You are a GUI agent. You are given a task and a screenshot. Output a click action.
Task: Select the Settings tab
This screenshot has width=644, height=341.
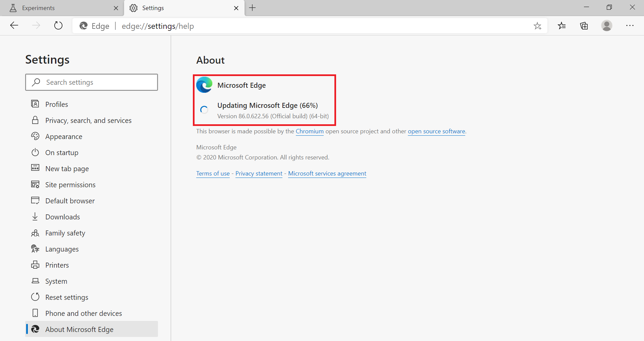click(x=153, y=8)
